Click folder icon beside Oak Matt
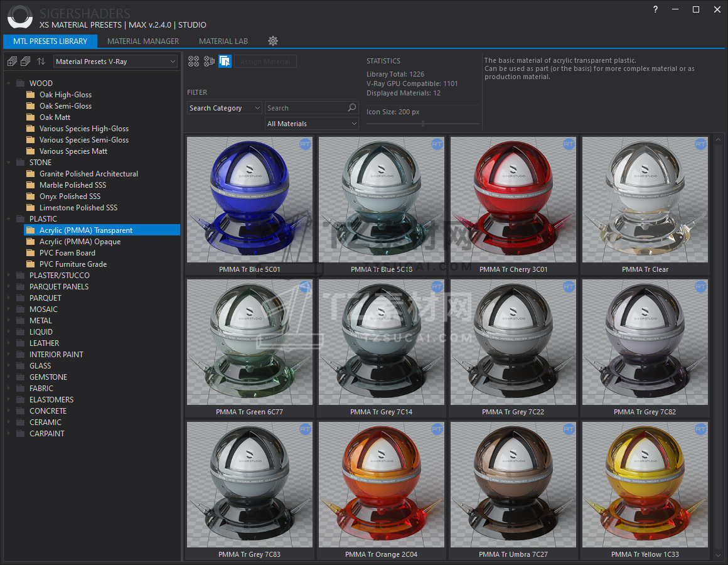The image size is (728, 565). tap(31, 117)
